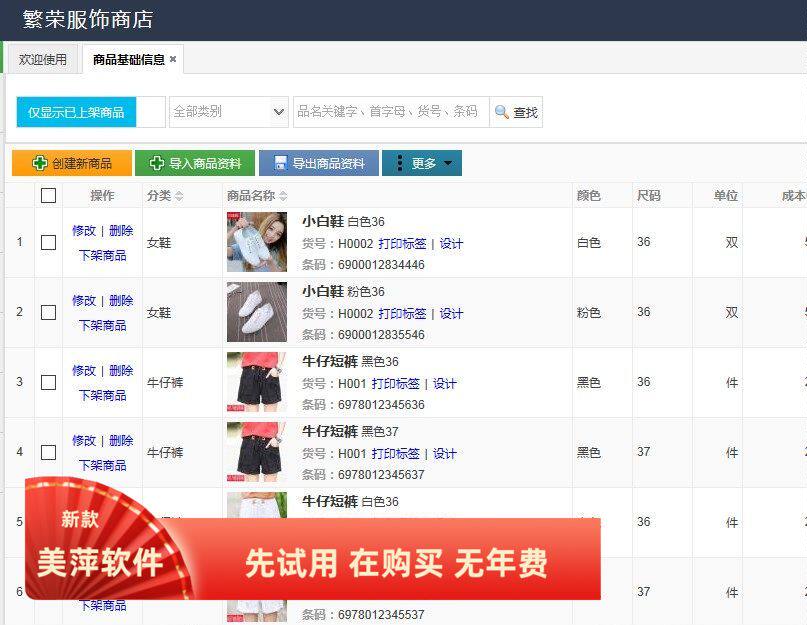This screenshot has width=807, height=625.
Task: Open thumbnail of 小白鞋 粉色36
Action: [257, 312]
